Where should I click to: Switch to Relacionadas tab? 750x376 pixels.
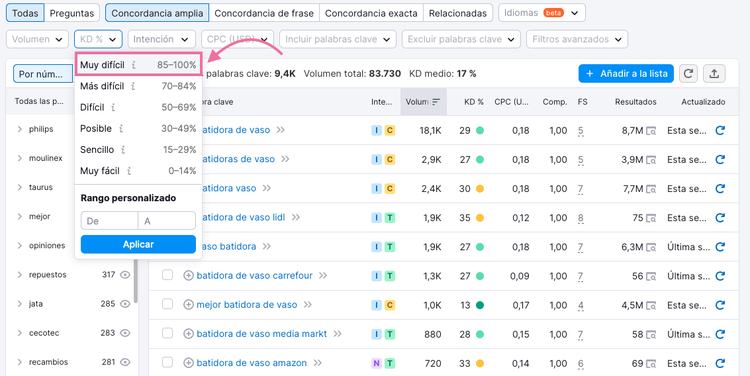click(x=458, y=13)
